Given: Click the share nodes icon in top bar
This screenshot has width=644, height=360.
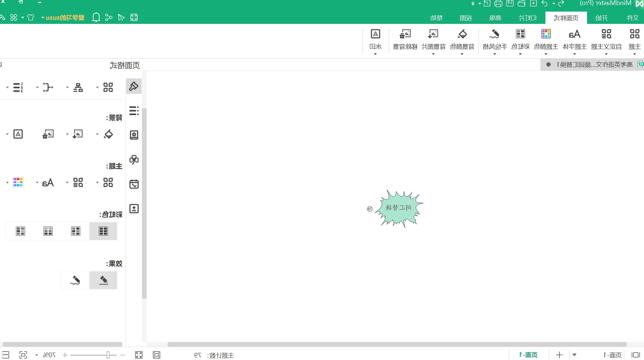Looking at the screenshot, I should 109,17.
